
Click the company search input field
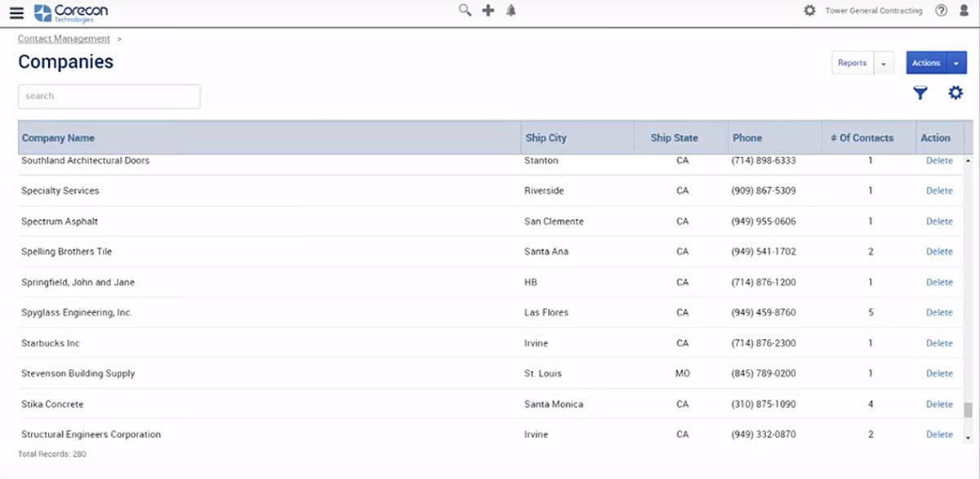(109, 96)
